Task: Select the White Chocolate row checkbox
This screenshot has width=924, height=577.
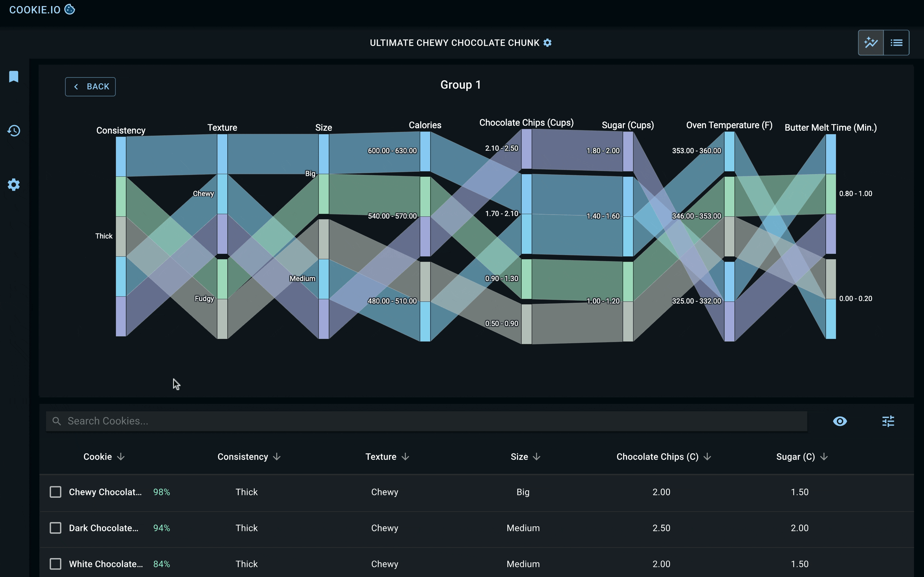Action: [55, 564]
